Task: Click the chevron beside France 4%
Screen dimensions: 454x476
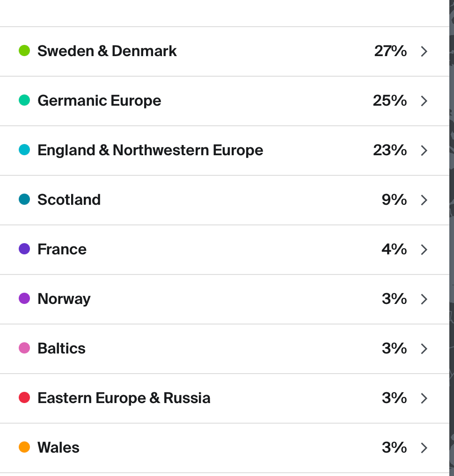Action: [424, 250]
